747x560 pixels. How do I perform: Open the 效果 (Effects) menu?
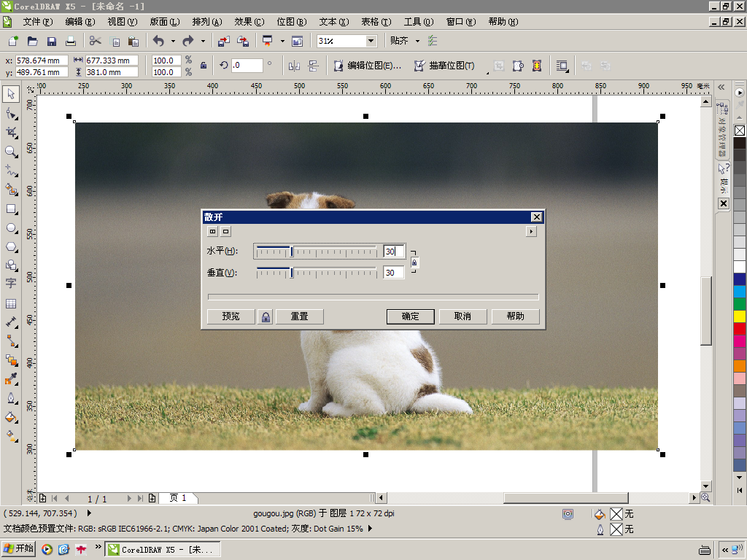[x=249, y=22]
